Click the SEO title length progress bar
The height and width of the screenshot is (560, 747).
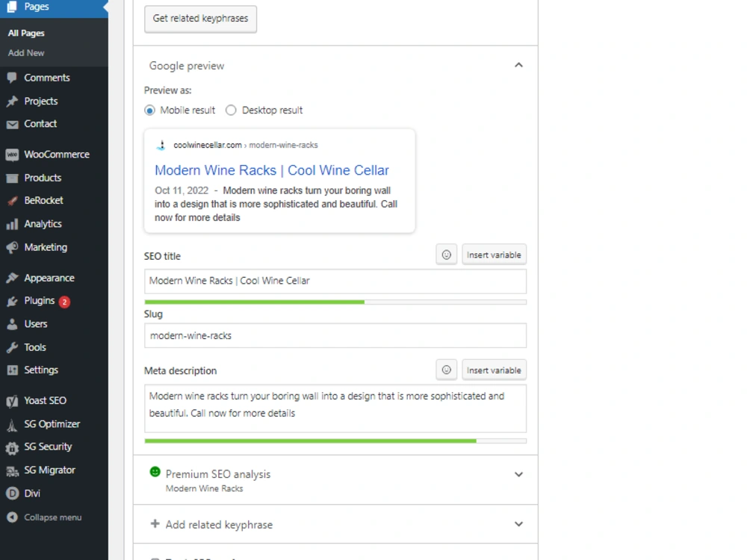(x=335, y=302)
